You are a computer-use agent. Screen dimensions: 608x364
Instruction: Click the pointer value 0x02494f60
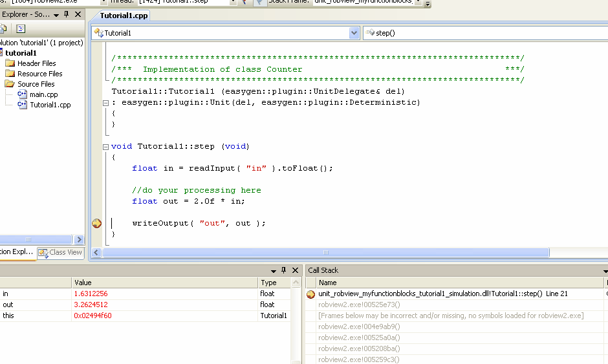92,316
